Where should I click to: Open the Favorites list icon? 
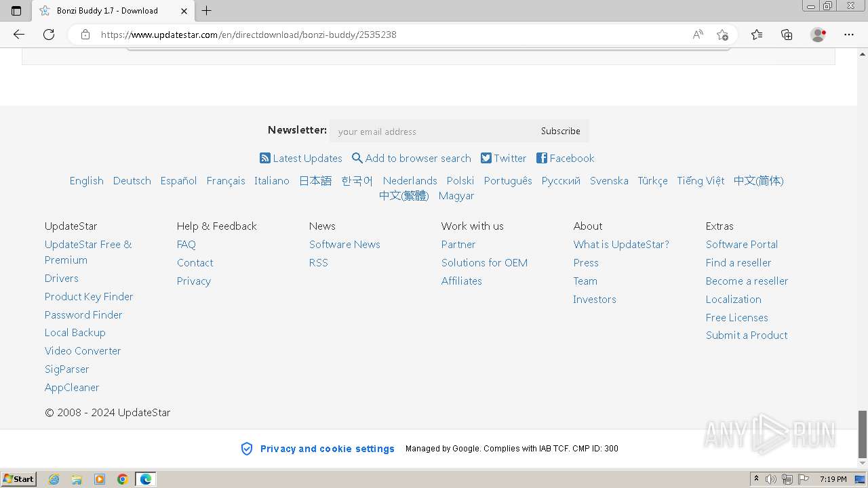click(757, 35)
